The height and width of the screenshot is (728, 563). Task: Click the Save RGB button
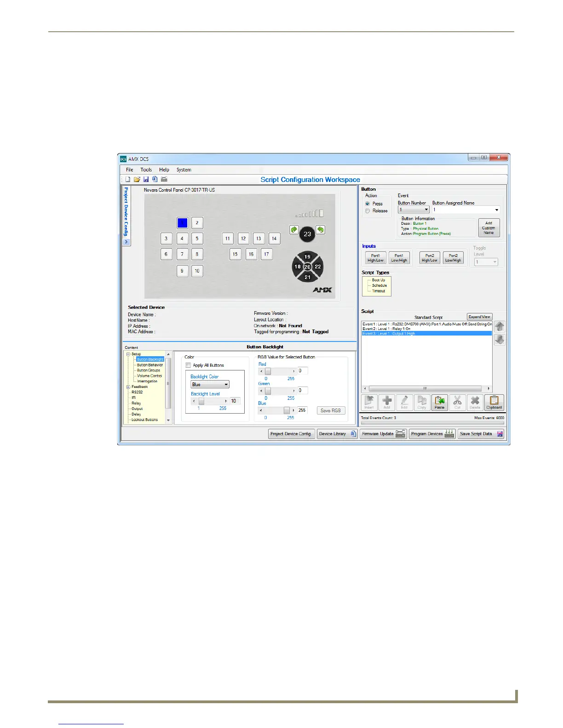(x=331, y=410)
